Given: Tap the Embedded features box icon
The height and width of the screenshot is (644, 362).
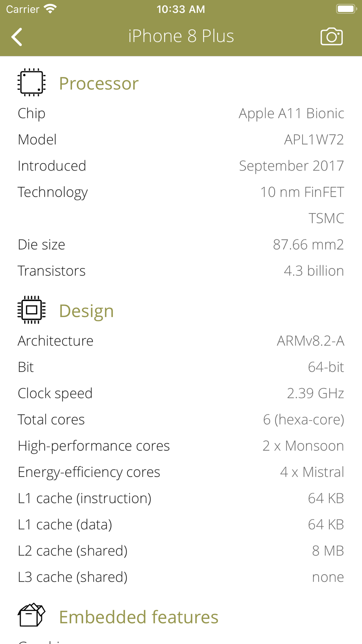Looking at the screenshot, I should point(31,615).
